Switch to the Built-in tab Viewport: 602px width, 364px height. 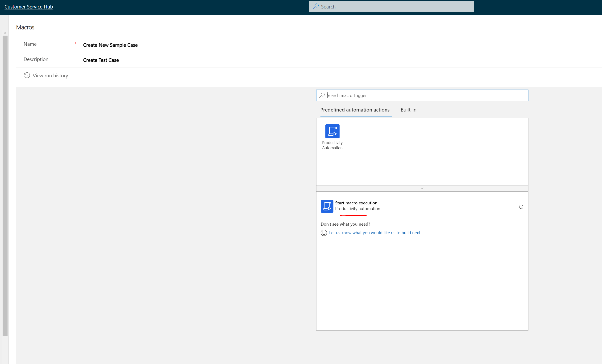[x=408, y=110]
